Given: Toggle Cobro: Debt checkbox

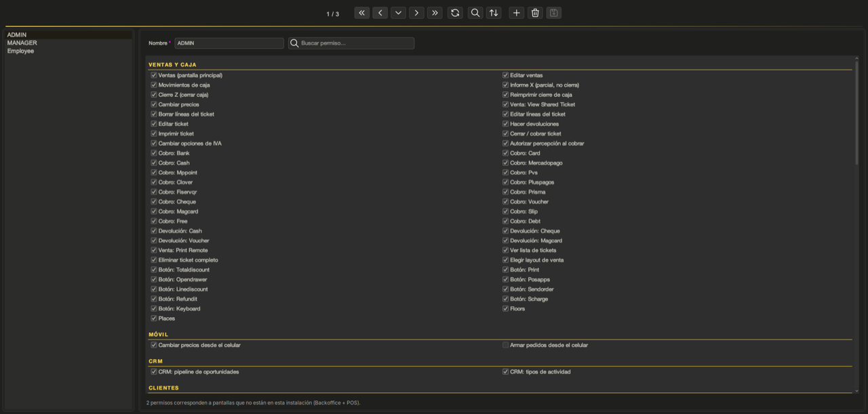Looking at the screenshot, I should 505,221.
